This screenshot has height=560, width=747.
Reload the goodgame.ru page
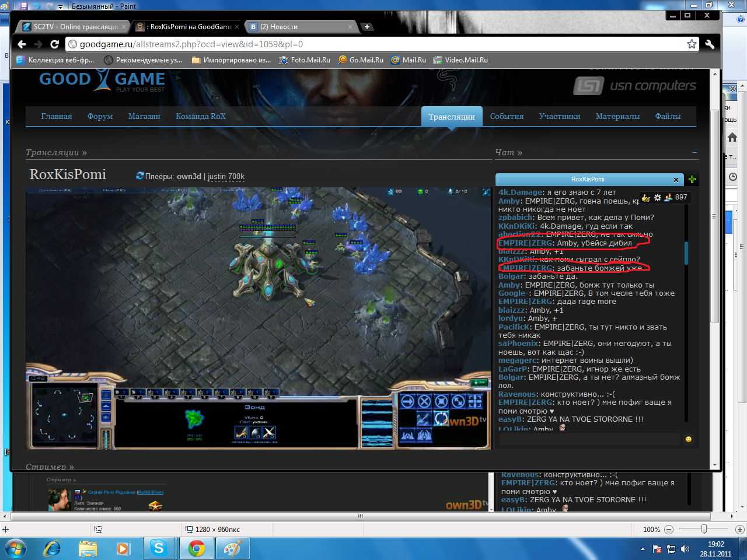pos(55,44)
